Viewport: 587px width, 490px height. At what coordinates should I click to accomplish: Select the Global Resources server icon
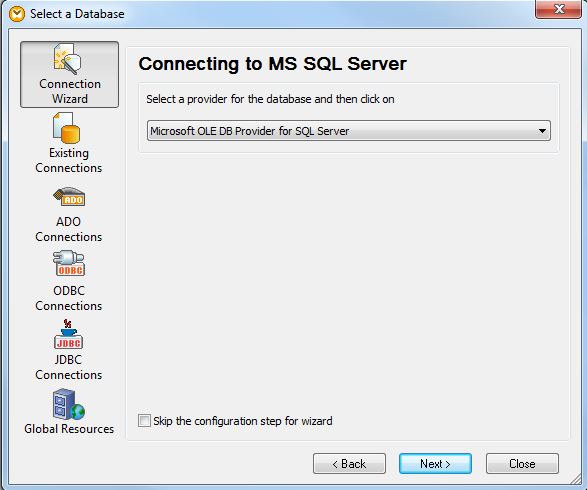click(69, 404)
